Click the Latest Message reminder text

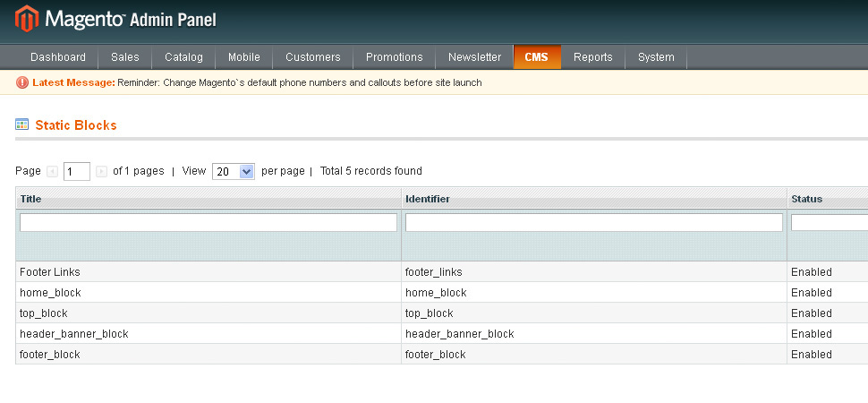[300, 82]
